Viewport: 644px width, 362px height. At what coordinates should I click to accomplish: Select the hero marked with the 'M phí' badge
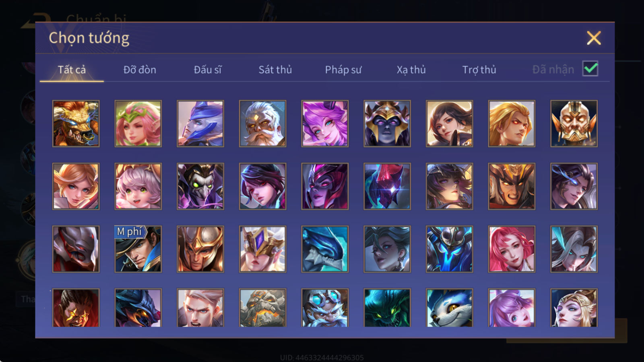(x=138, y=249)
